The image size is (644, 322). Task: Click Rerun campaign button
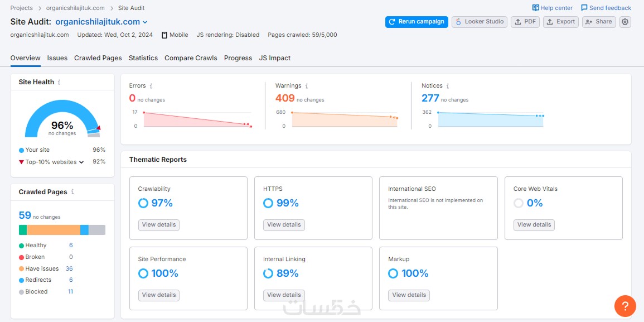tap(417, 22)
